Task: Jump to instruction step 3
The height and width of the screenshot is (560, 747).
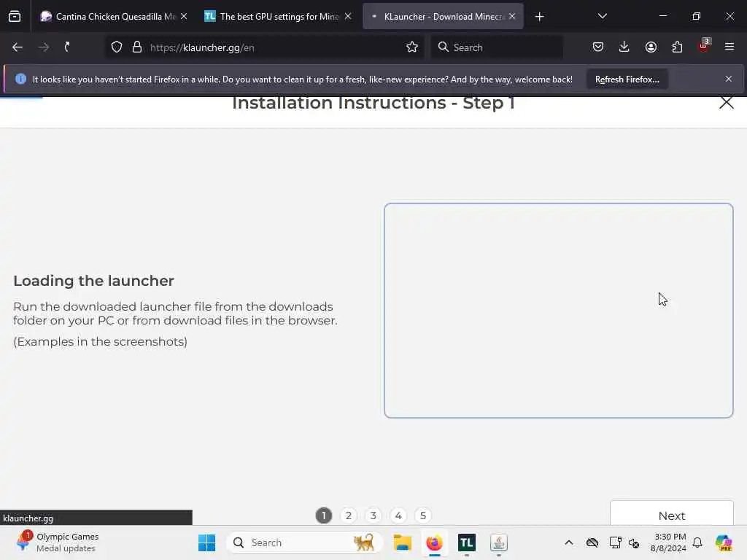Action: (x=373, y=516)
